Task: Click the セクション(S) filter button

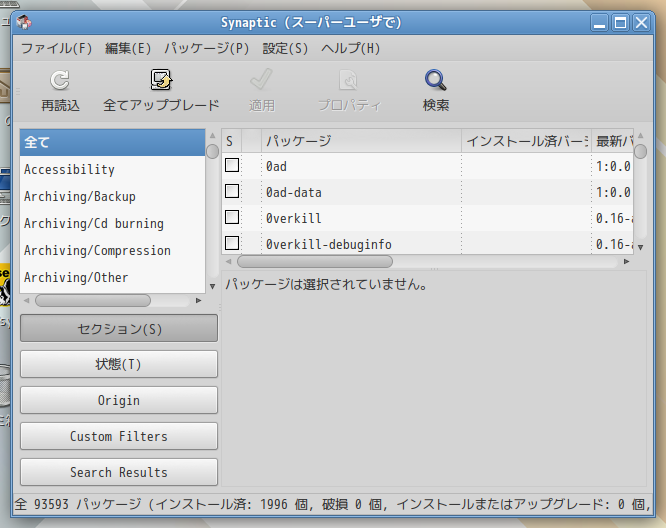Action: tap(119, 328)
